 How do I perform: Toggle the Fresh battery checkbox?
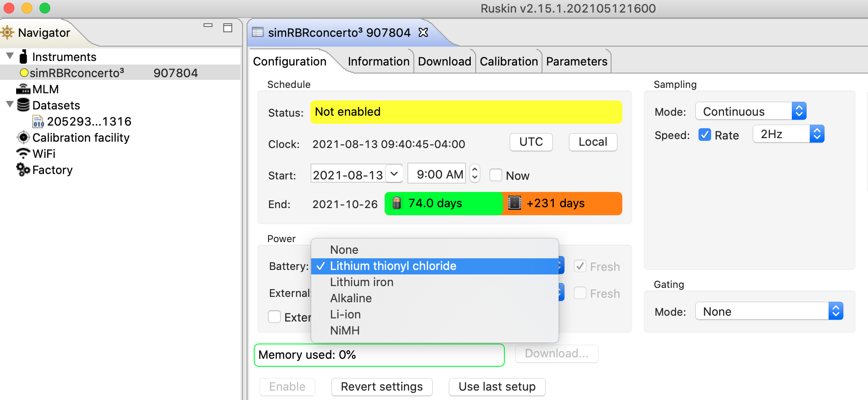(580, 266)
